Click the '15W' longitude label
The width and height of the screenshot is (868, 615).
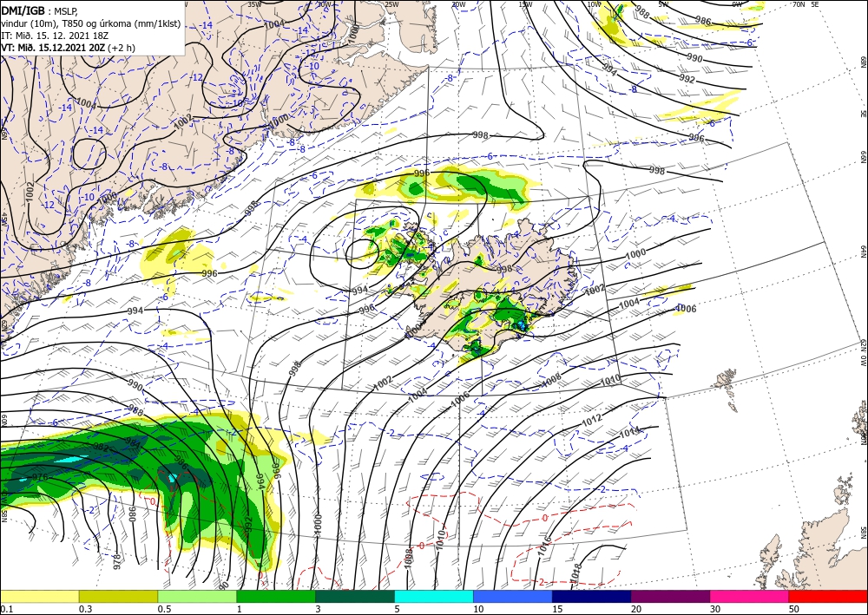click(x=526, y=3)
